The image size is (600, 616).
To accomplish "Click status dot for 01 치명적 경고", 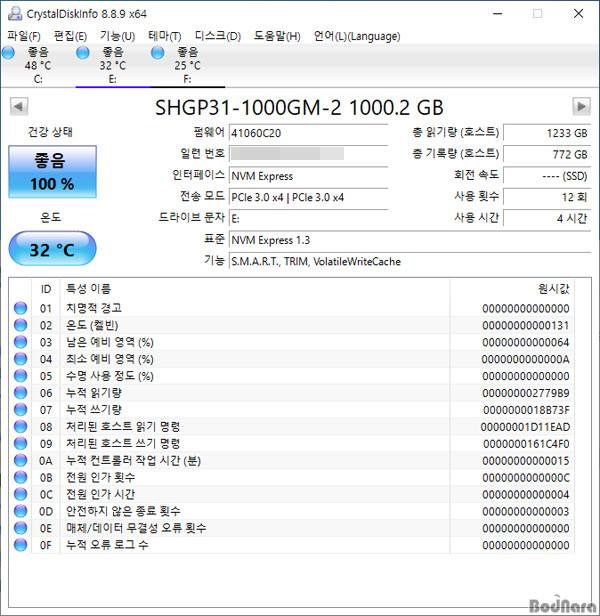I will click(x=20, y=308).
